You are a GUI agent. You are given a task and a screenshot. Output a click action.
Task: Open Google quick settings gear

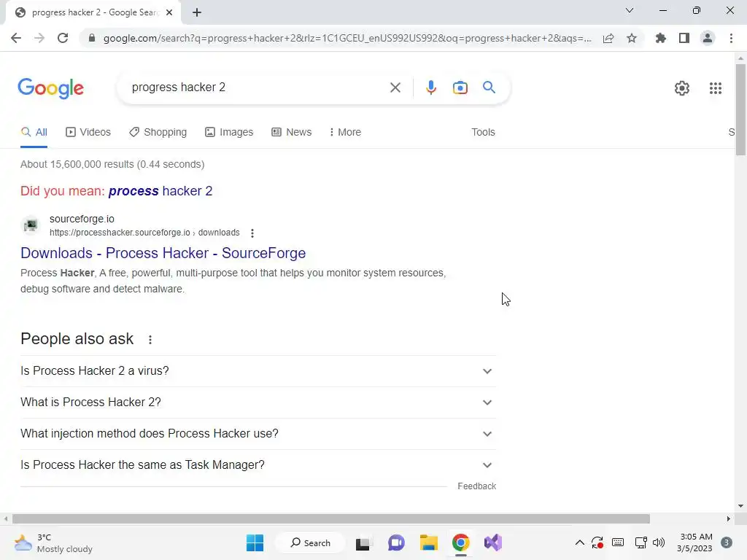682,88
